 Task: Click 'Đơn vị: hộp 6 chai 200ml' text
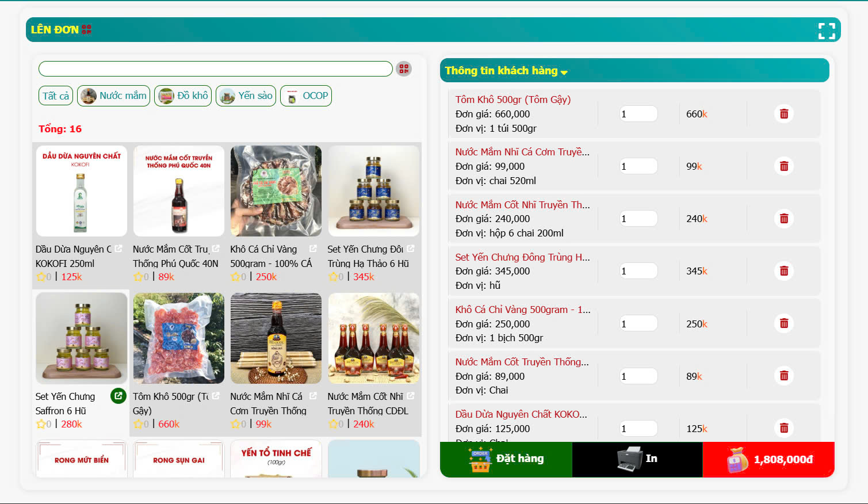click(x=510, y=233)
